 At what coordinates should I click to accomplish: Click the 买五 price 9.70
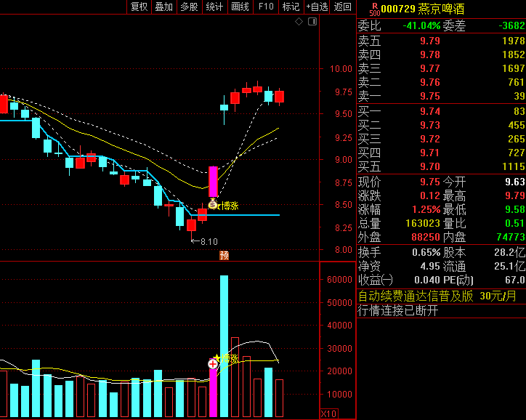point(430,166)
